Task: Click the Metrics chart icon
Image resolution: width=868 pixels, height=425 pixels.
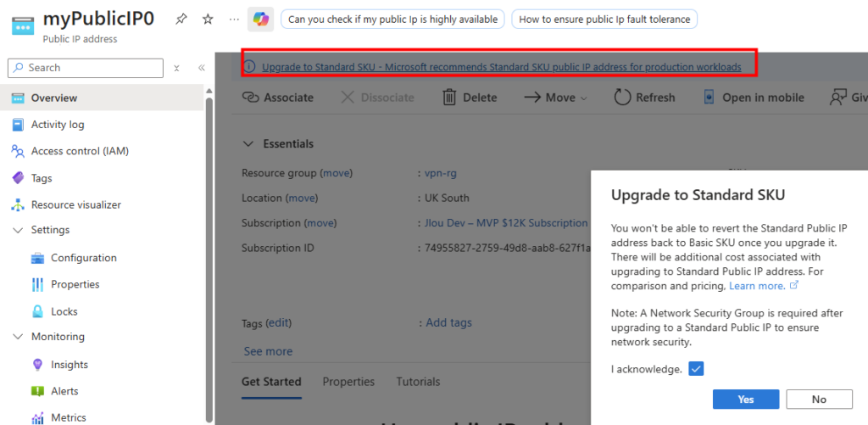Action: point(37,417)
